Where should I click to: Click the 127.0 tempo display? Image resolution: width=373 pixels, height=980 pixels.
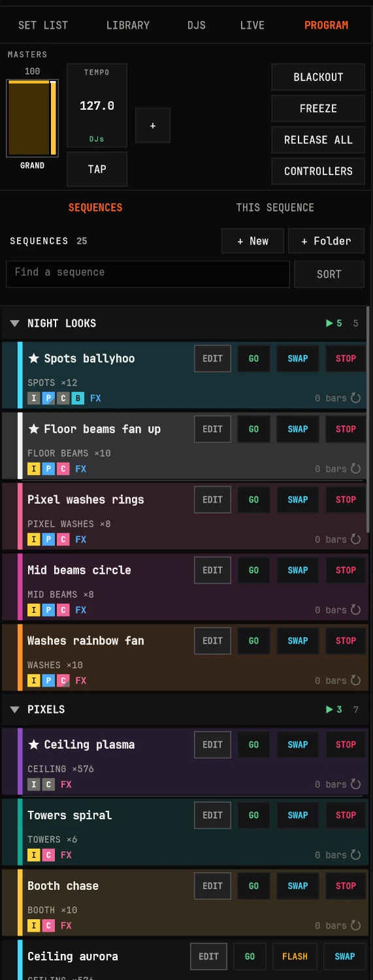click(97, 105)
